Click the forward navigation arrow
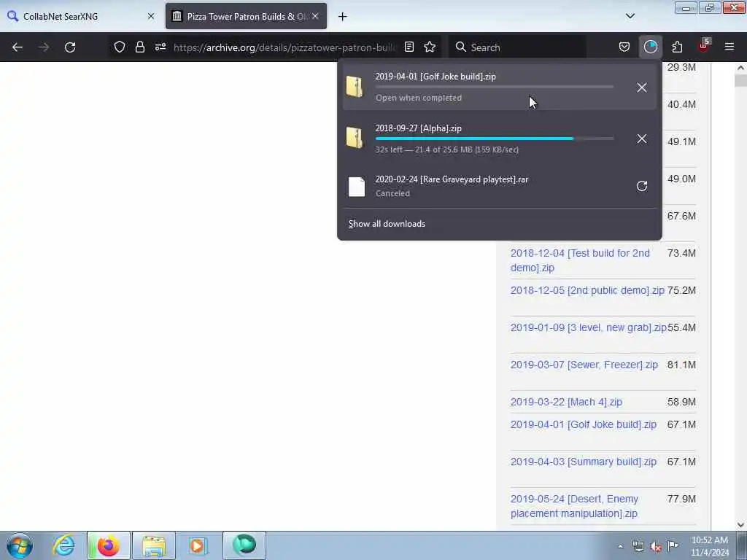Image resolution: width=747 pixels, height=560 pixels. (44, 47)
